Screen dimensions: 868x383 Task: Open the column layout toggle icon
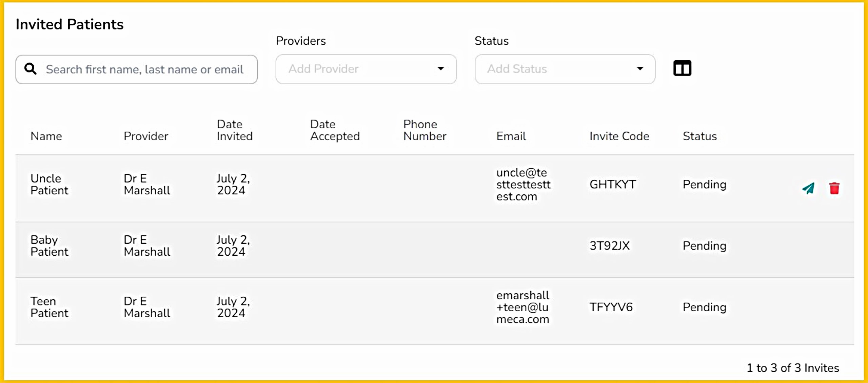click(x=682, y=68)
